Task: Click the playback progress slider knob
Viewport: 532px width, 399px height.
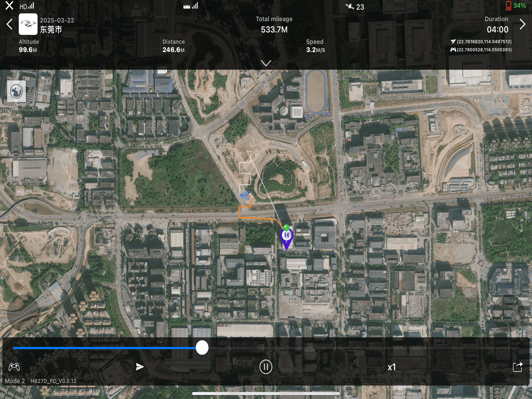Action: click(x=202, y=348)
